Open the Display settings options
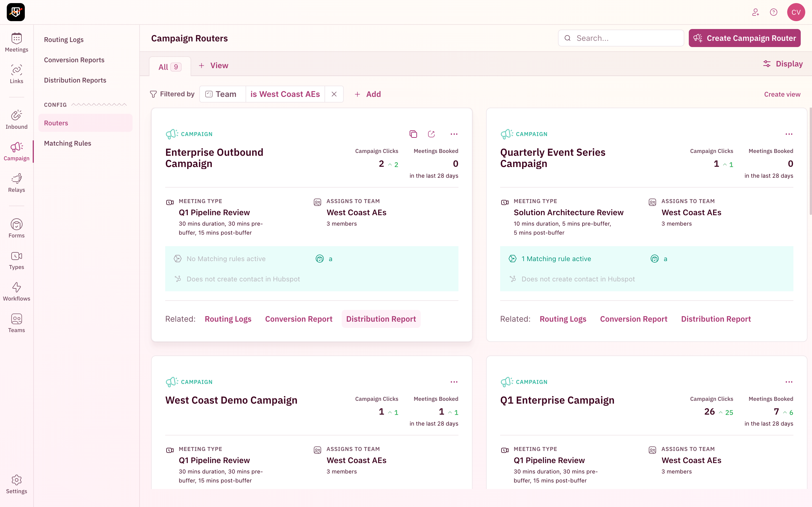The height and width of the screenshot is (507, 812). click(782, 64)
